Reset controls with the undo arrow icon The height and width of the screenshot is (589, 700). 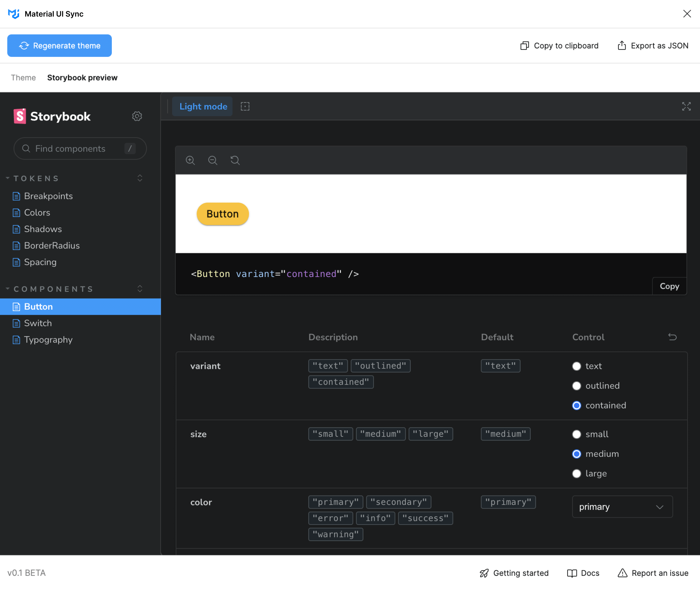[672, 337]
